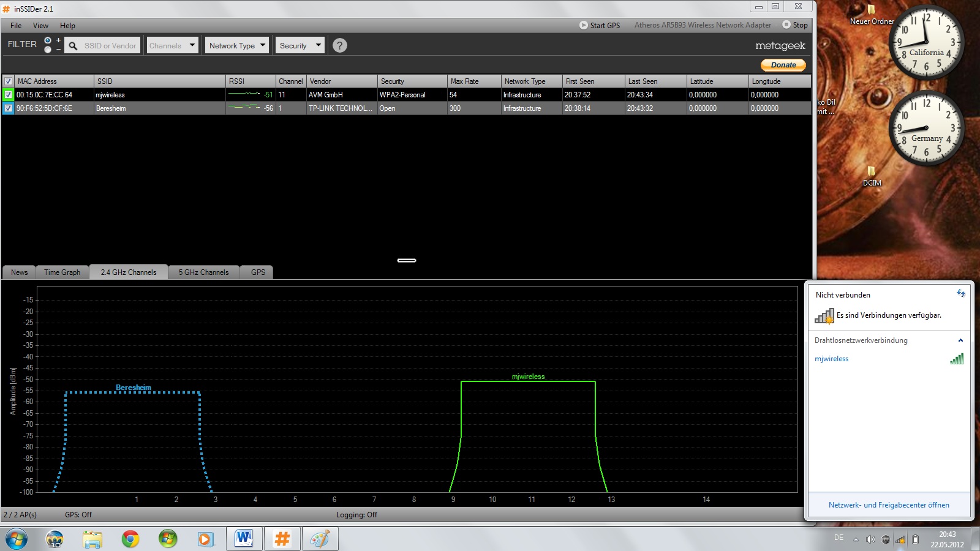Click the refresh icon in the network flyout
980x551 pixels.
click(960, 294)
